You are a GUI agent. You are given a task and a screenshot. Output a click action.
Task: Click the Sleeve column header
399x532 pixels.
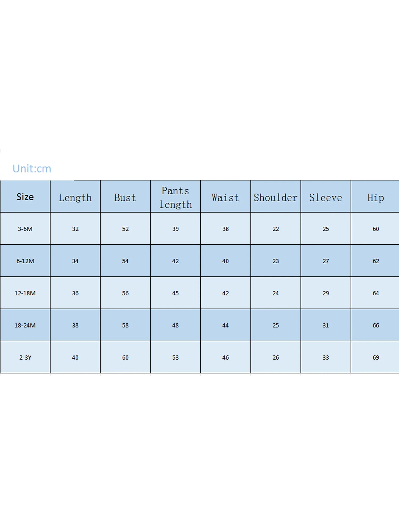pos(326,197)
